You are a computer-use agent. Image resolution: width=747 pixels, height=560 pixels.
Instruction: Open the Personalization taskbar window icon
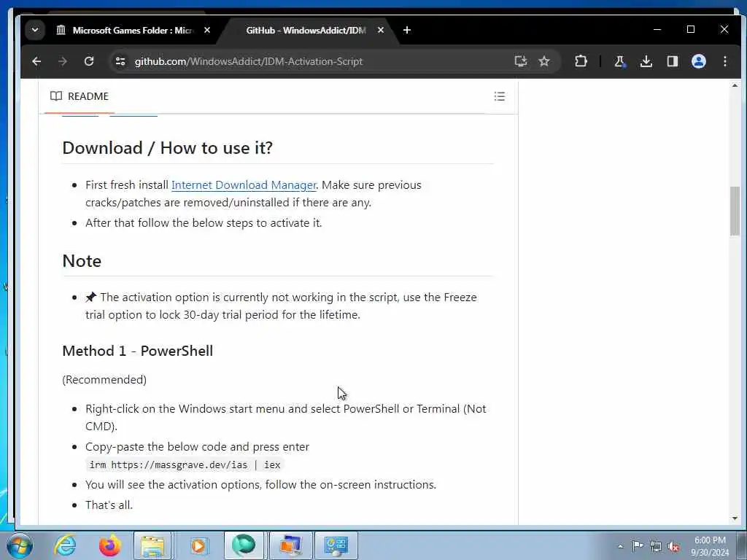tap(290, 545)
